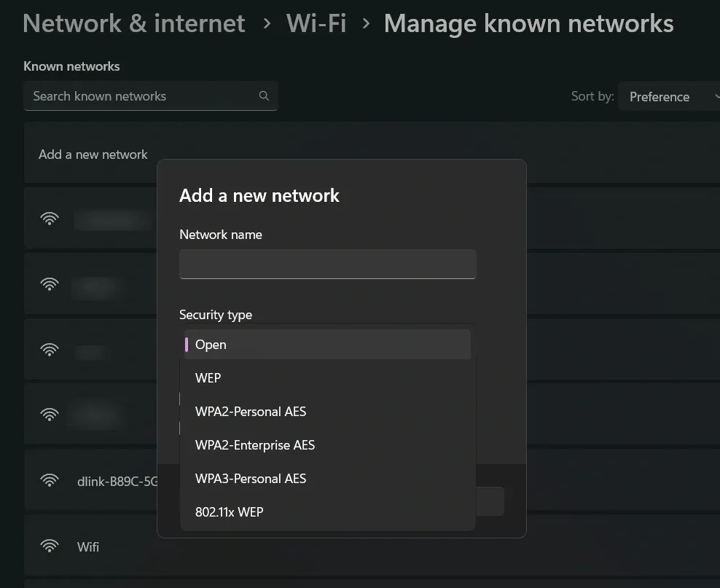The height and width of the screenshot is (588, 720).
Task: Click the first known network's Wi-Fi icon
Action: [x=50, y=218]
